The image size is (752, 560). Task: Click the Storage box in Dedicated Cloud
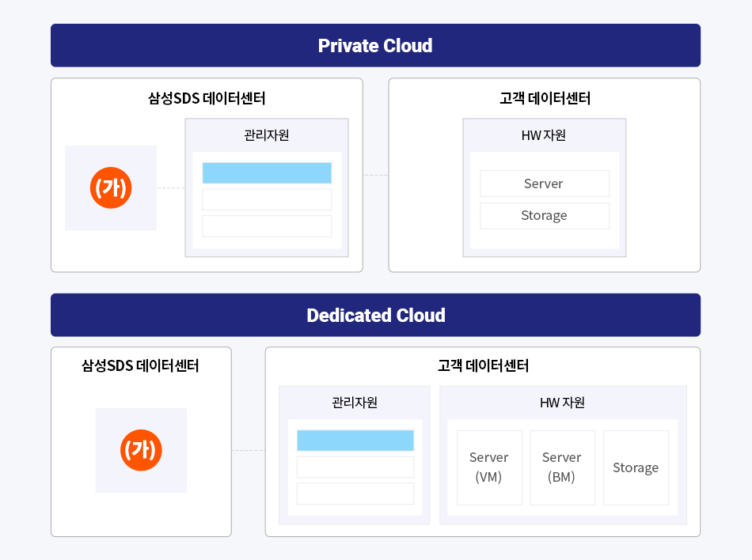(x=636, y=467)
